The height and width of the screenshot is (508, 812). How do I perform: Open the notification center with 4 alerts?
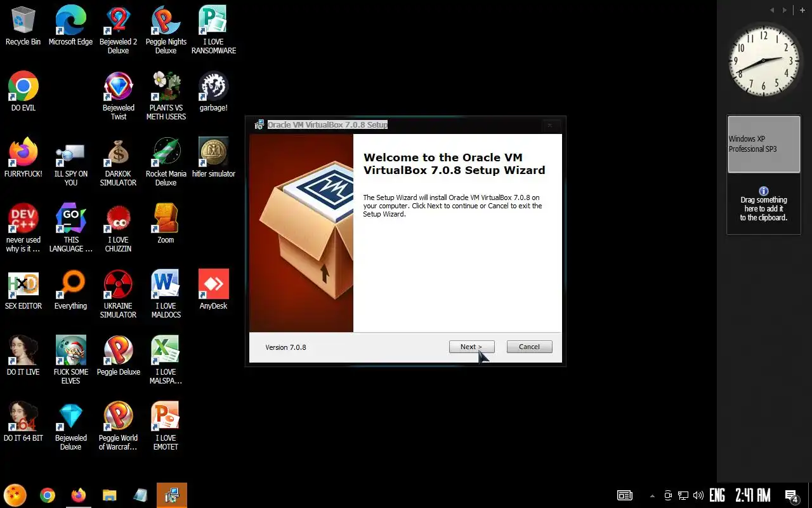[792, 496]
